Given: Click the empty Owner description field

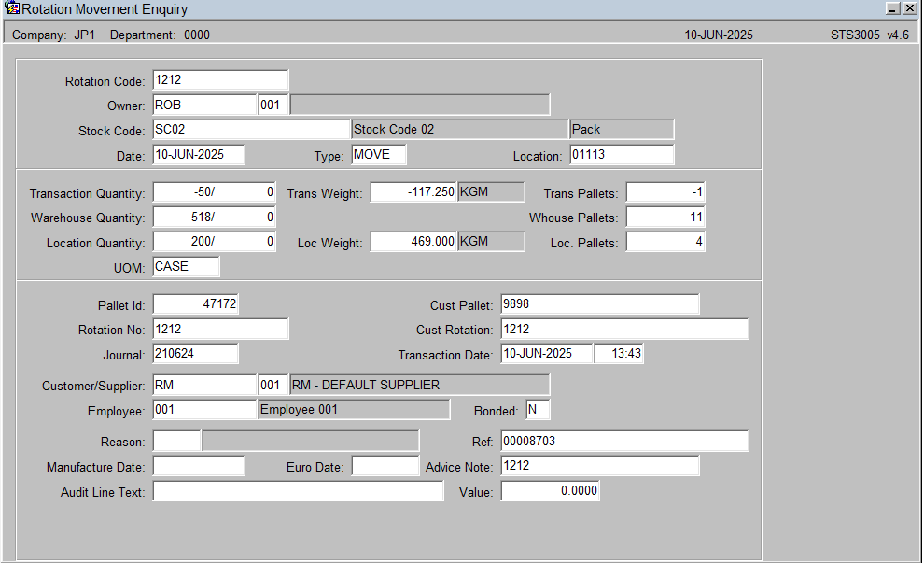Looking at the screenshot, I should click(420, 105).
